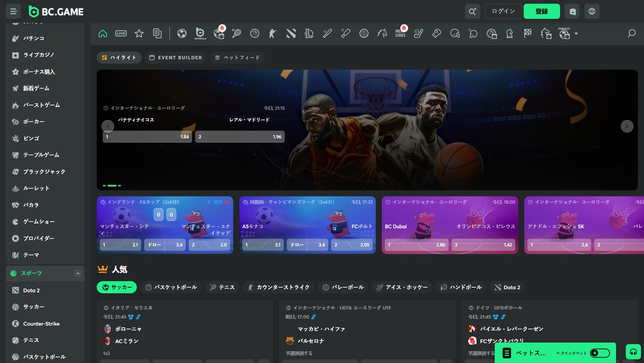Pick ドロー 3.4 in Manchester derby card
This screenshot has height=363, width=644.
click(x=165, y=245)
